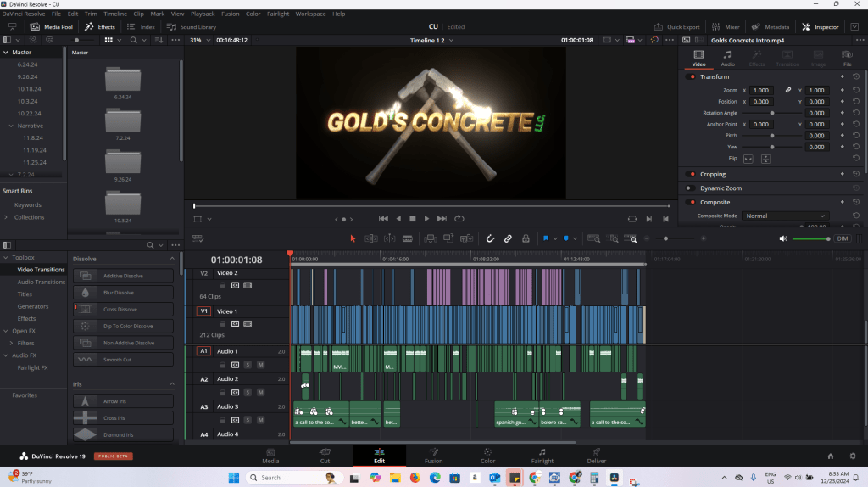Toggle the Transform enable dot
Image resolution: width=868 pixels, height=487 pixels.
[692, 76]
